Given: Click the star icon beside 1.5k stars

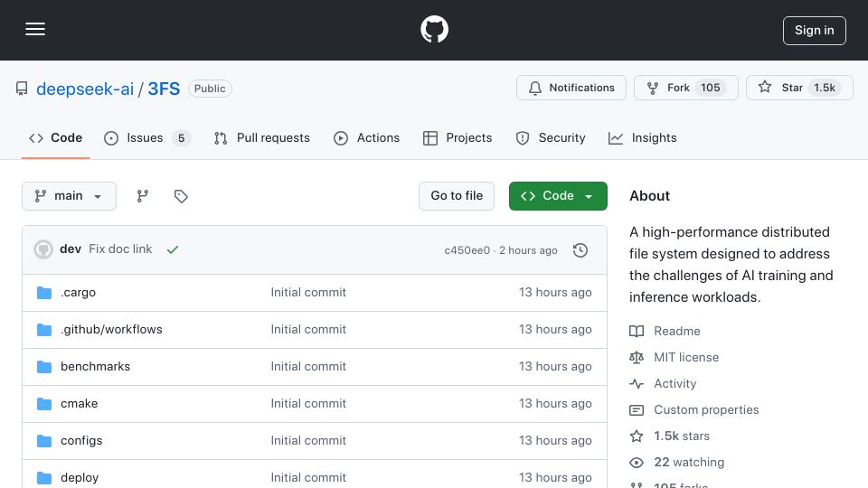Looking at the screenshot, I should (x=637, y=436).
